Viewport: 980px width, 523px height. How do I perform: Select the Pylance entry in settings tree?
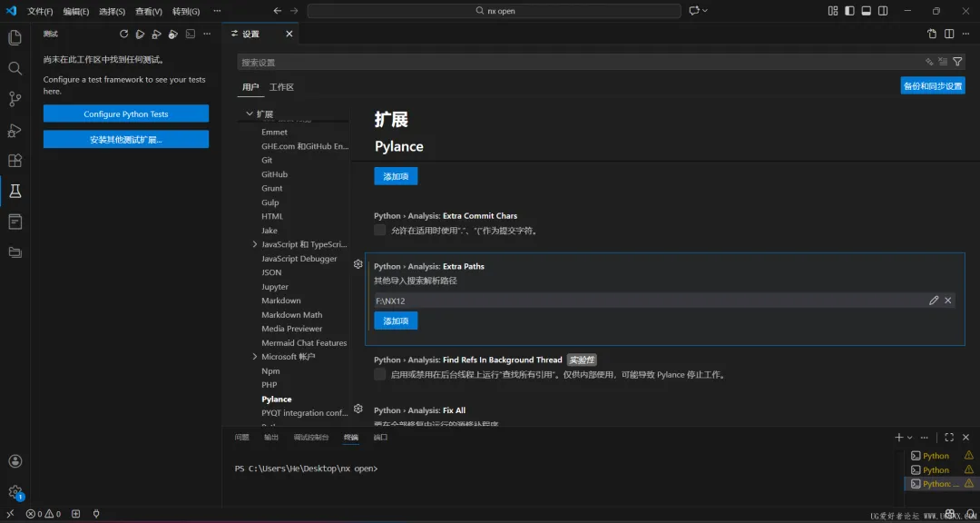click(276, 400)
